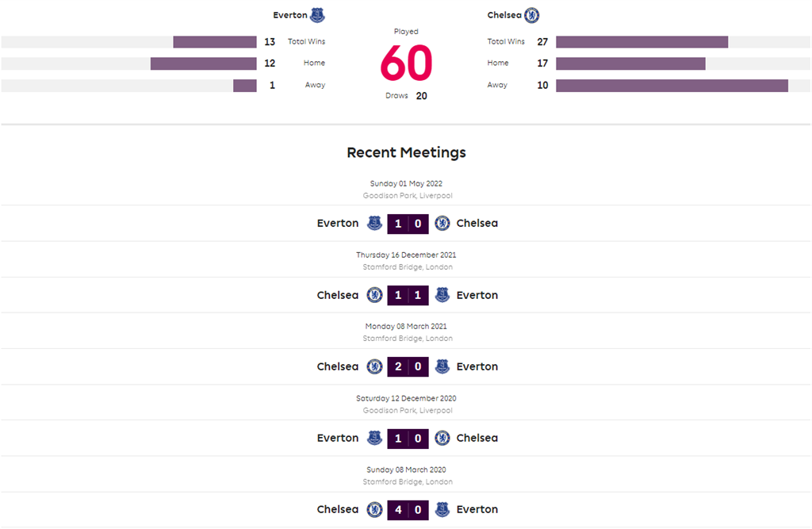Click Chelsea's crest in the 01 May 2022 match
The height and width of the screenshot is (529, 812).
pyautogui.click(x=442, y=224)
